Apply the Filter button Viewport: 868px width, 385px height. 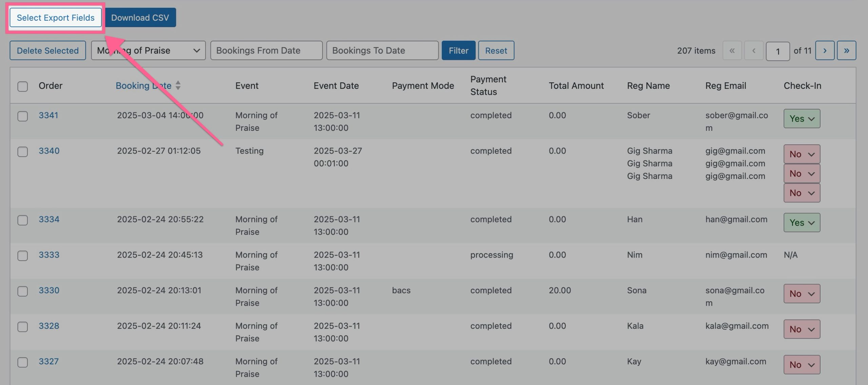tap(458, 50)
